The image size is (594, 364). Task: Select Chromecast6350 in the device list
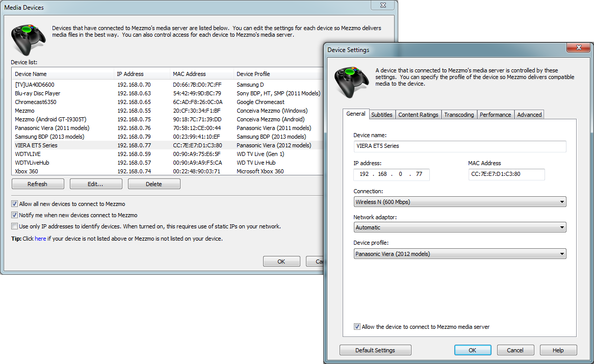click(36, 102)
